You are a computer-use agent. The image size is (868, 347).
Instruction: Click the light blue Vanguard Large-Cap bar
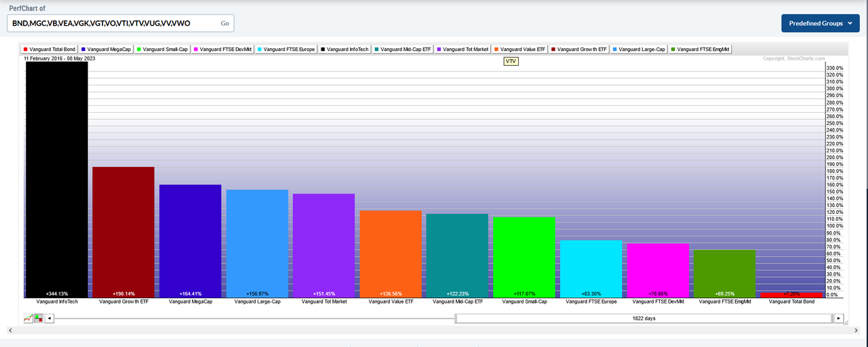[x=257, y=243]
